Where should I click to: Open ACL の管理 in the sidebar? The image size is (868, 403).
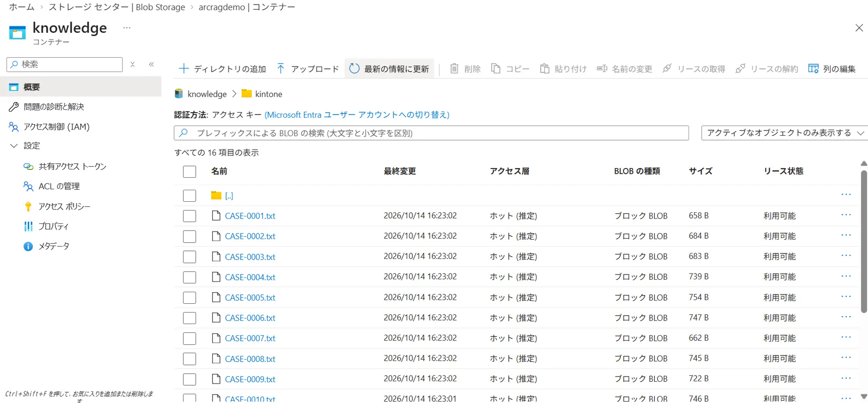pyautogui.click(x=59, y=186)
